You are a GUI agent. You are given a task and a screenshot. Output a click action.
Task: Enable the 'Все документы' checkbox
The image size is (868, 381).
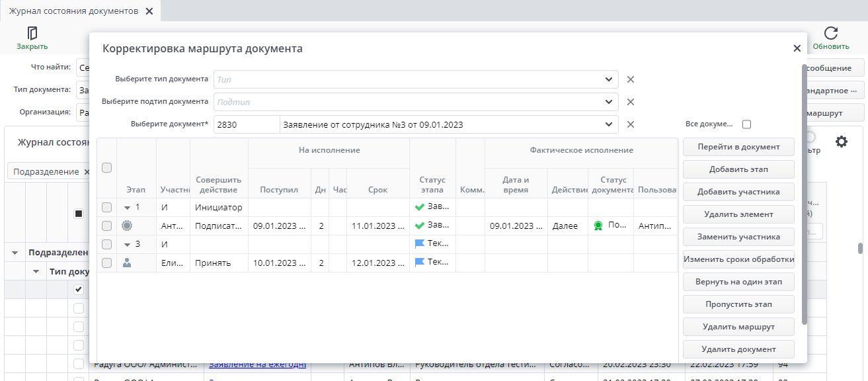click(746, 124)
